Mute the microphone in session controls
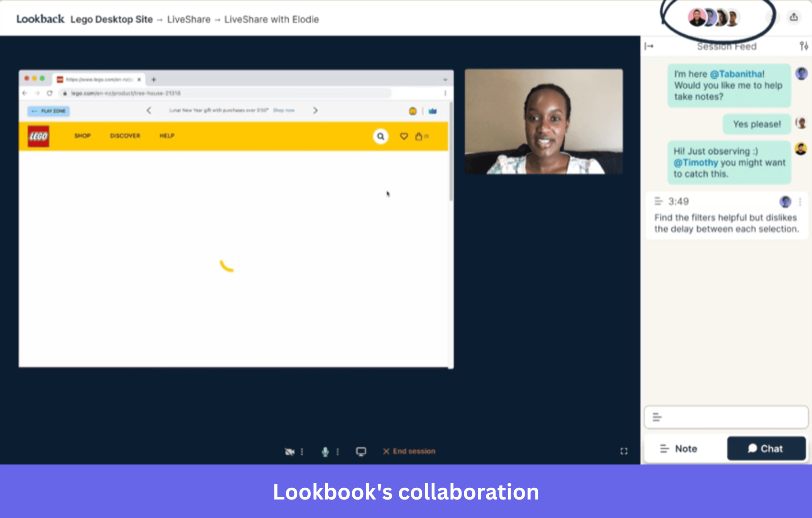The width and height of the screenshot is (812, 518). (x=326, y=451)
